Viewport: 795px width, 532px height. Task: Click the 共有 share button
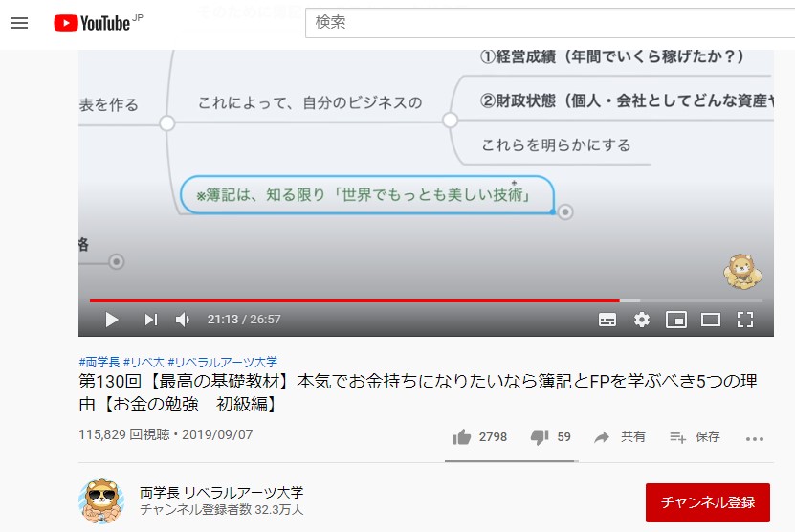coord(620,437)
